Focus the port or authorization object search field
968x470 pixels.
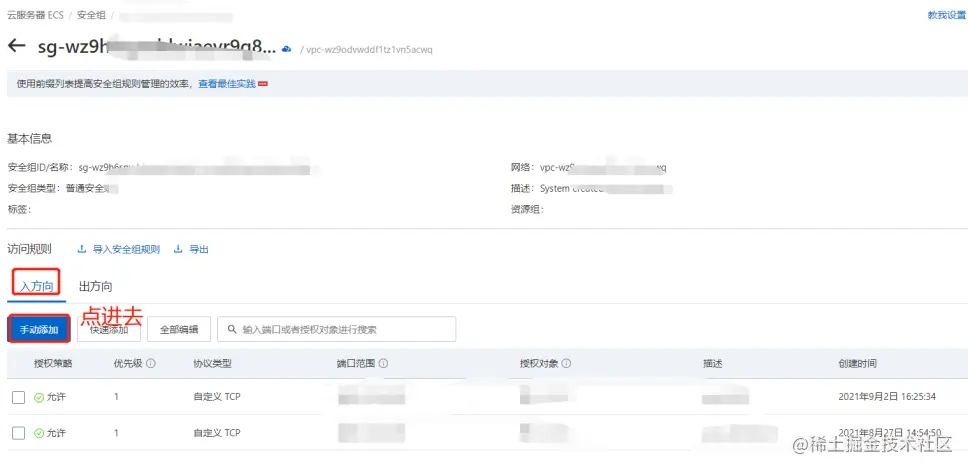(x=336, y=330)
